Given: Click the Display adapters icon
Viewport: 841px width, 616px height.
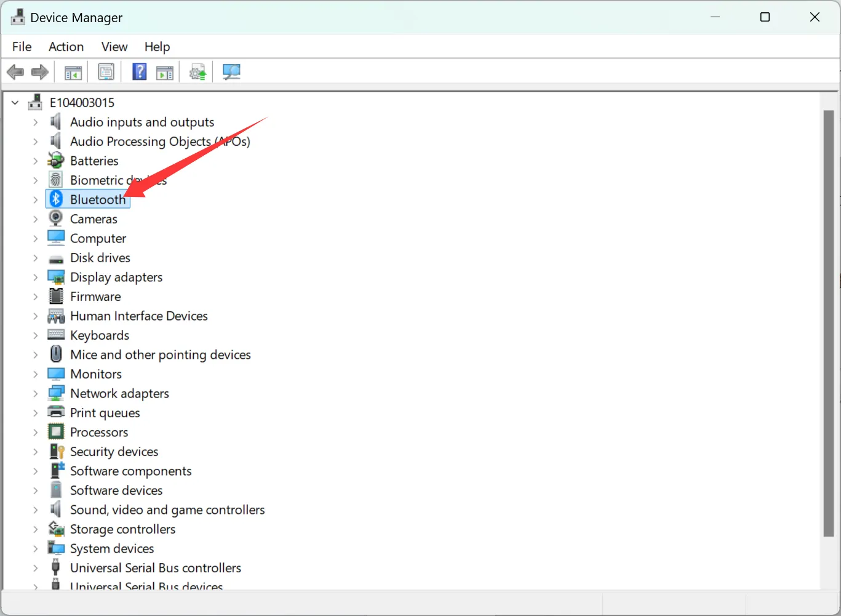Looking at the screenshot, I should click(x=56, y=277).
